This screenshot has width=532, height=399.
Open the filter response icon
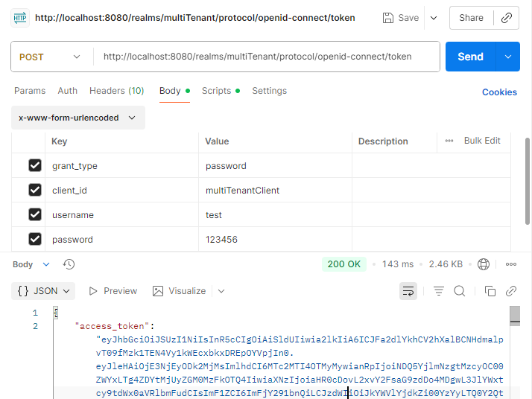[x=439, y=291]
